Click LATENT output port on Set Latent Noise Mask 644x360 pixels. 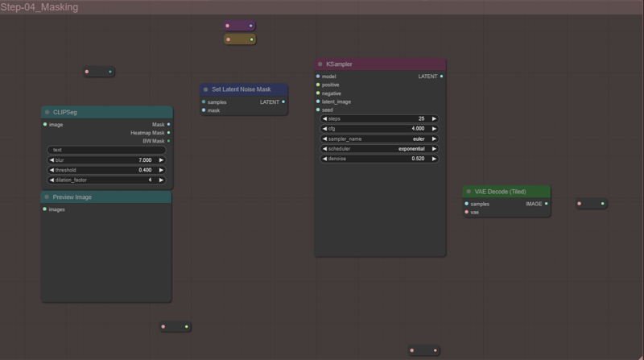(x=283, y=101)
